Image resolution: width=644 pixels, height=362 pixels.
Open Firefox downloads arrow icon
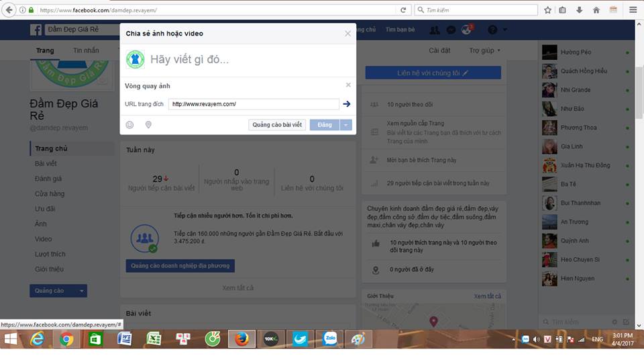pyautogui.click(x=579, y=10)
